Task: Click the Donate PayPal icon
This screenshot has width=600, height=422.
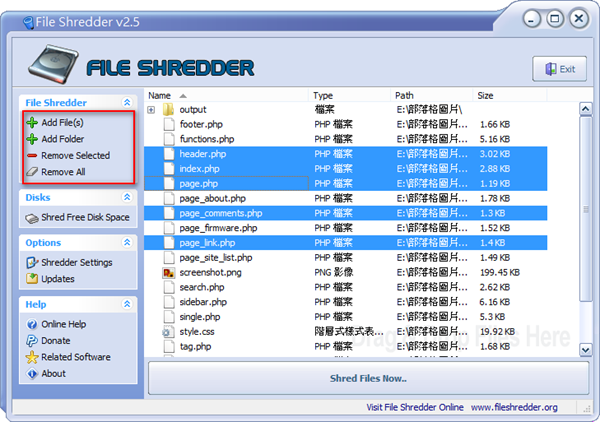Action: tap(32, 341)
